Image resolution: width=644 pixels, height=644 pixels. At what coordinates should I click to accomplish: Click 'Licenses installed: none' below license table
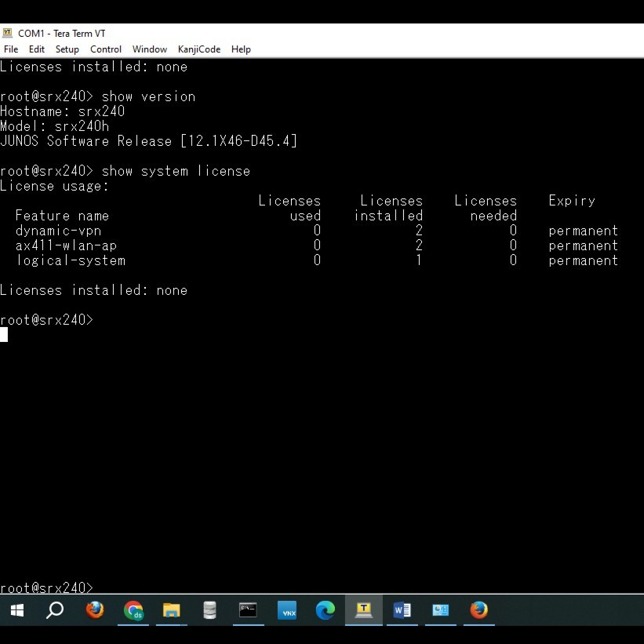click(x=93, y=290)
